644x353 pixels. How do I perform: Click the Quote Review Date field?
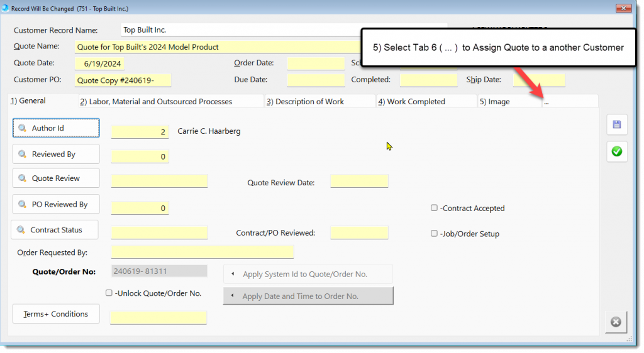pyautogui.click(x=359, y=182)
